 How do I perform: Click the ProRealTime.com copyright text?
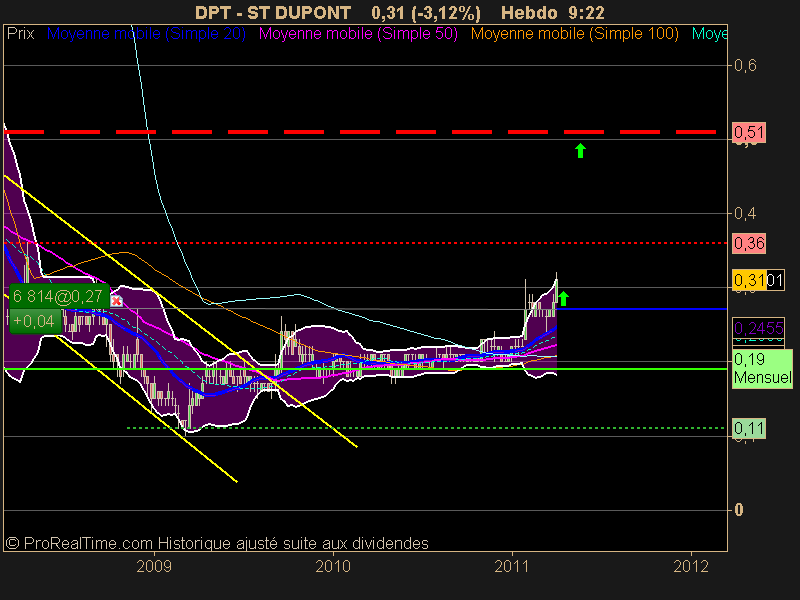tap(217, 543)
